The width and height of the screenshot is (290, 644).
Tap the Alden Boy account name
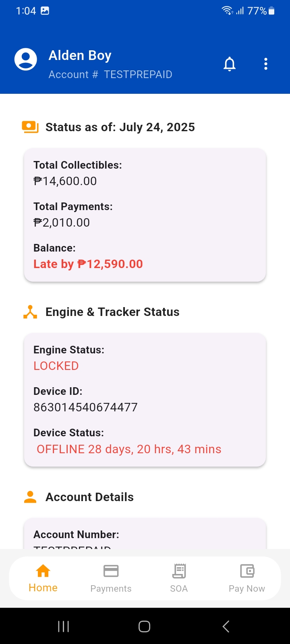pos(80,56)
